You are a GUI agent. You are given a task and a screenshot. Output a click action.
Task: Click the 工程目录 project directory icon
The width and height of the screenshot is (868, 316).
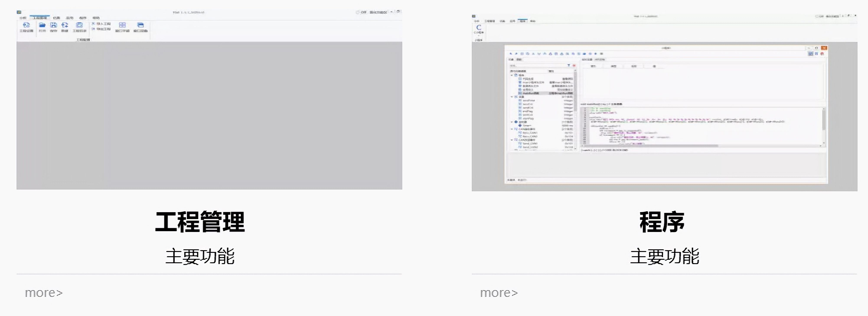pos(79,25)
